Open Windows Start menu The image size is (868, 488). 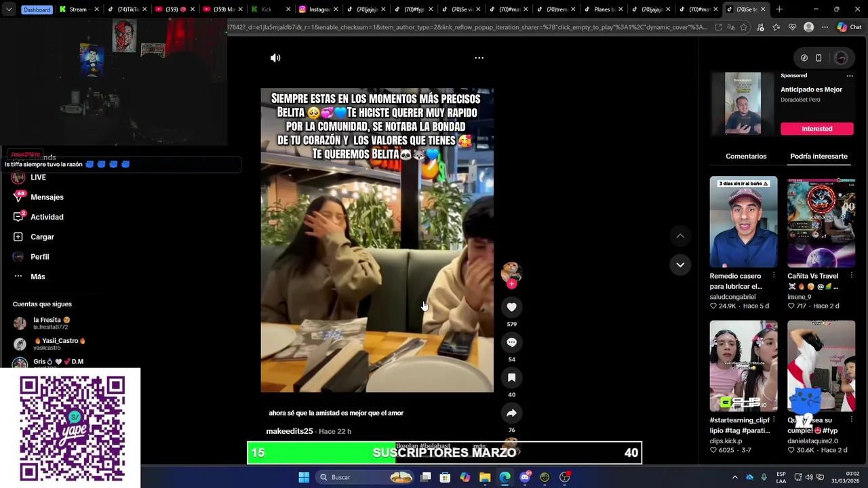(304, 477)
